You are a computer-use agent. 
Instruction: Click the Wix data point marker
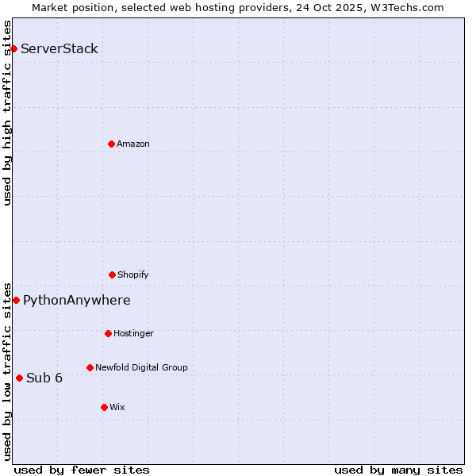click(x=104, y=407)
